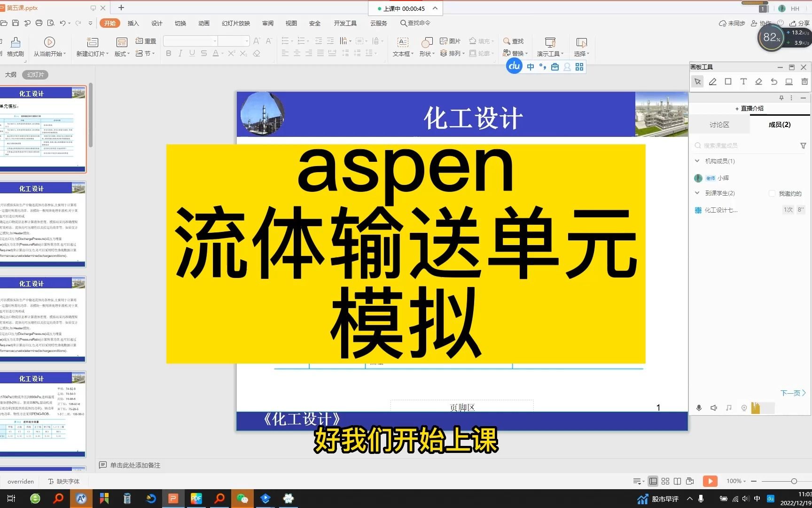Toggle italic formatting
Image resolution: width=812 pixels, height=508 pixels.
tap(180, 53)
